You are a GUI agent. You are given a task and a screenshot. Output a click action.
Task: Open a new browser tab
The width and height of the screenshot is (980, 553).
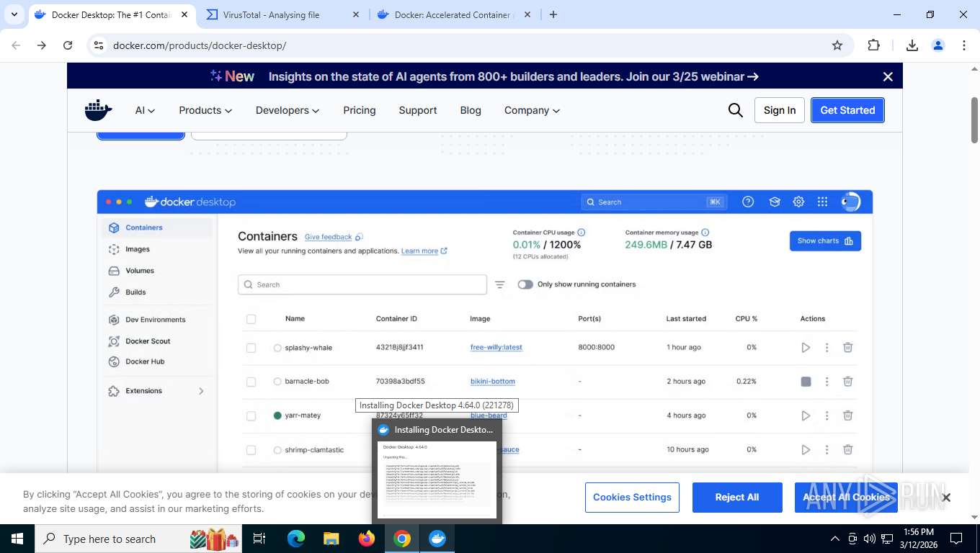point(553,14)
